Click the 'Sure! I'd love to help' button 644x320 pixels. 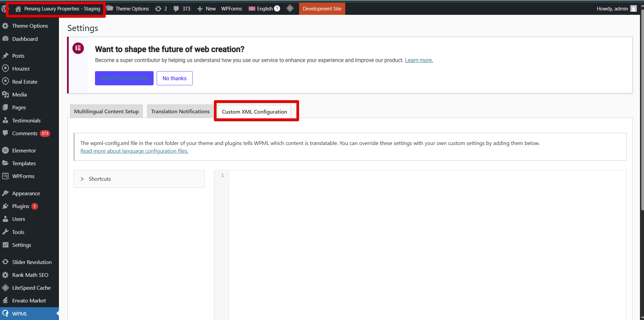(x=124, y=78)
